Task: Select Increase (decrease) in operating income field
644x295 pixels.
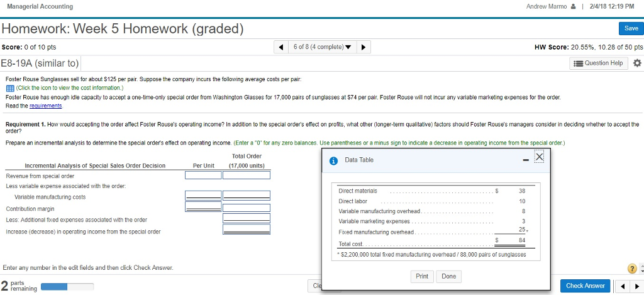Action: coord(247,229)
